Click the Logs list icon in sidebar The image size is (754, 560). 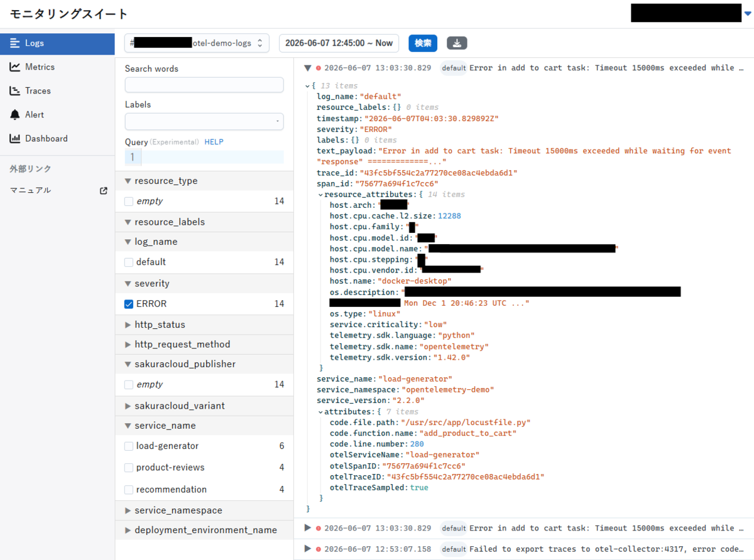[x=14, y=43]
